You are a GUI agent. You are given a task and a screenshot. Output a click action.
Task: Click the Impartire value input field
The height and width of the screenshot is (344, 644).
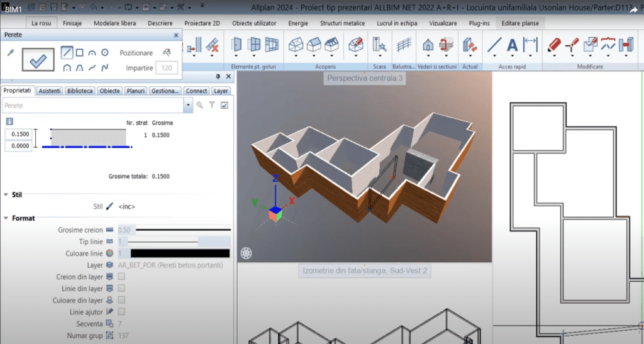click(x=167, y=68)
